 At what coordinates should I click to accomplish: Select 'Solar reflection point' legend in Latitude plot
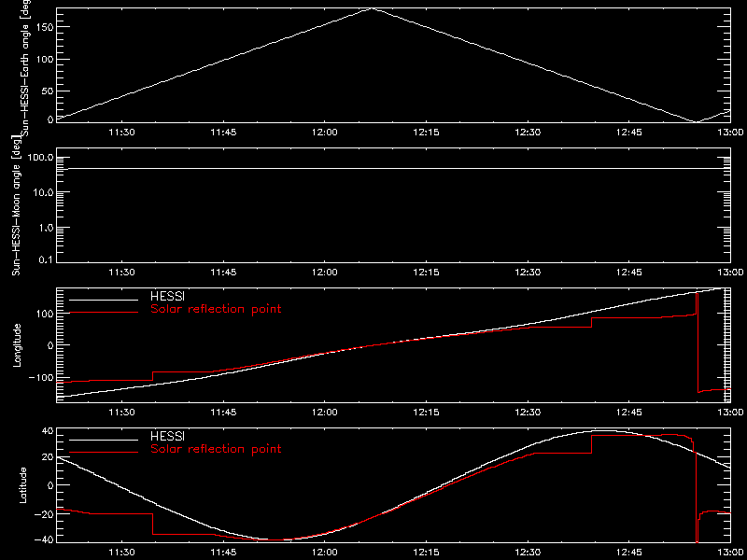[216, 449]
